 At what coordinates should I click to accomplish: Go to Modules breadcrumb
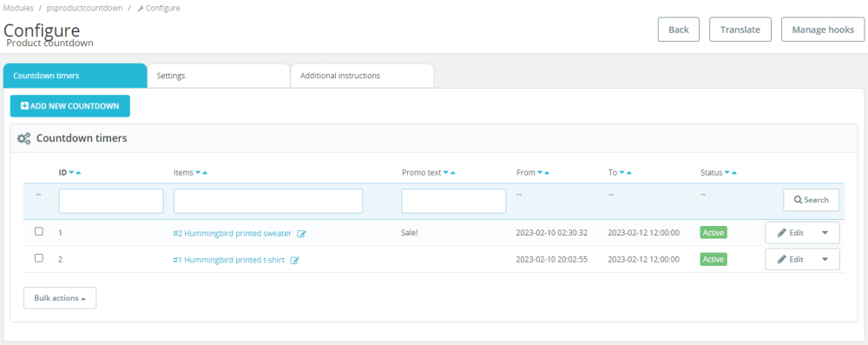19,9
